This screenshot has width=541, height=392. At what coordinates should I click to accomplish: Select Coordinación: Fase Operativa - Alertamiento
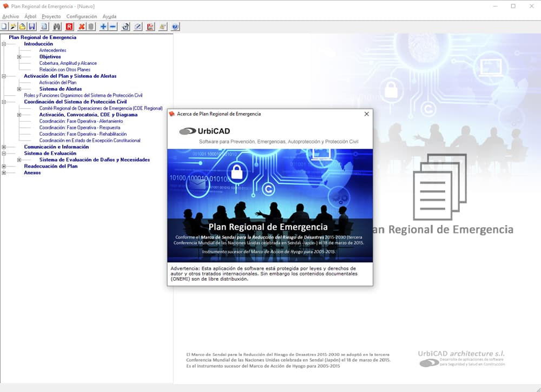coord(81,121)
